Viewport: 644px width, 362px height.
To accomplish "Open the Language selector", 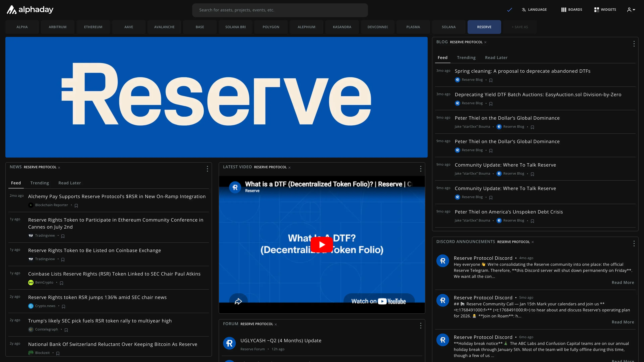I will (x=534, y=10).
